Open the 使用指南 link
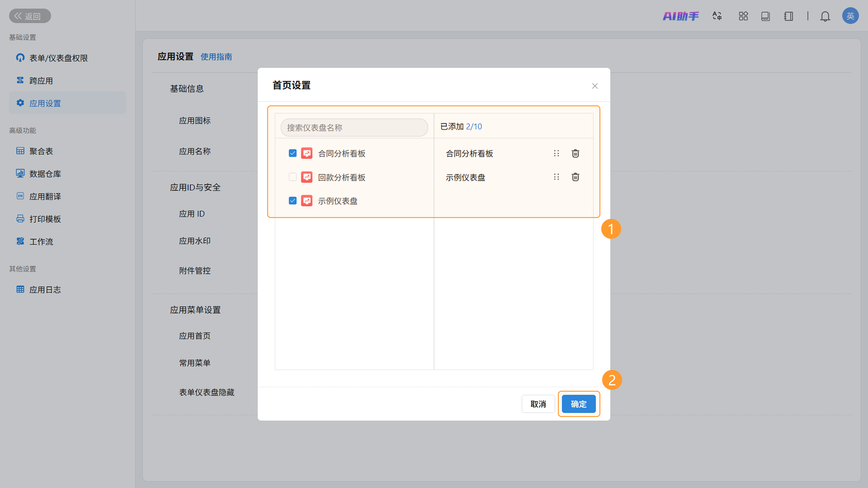868x488 pixels. (216, 57)
